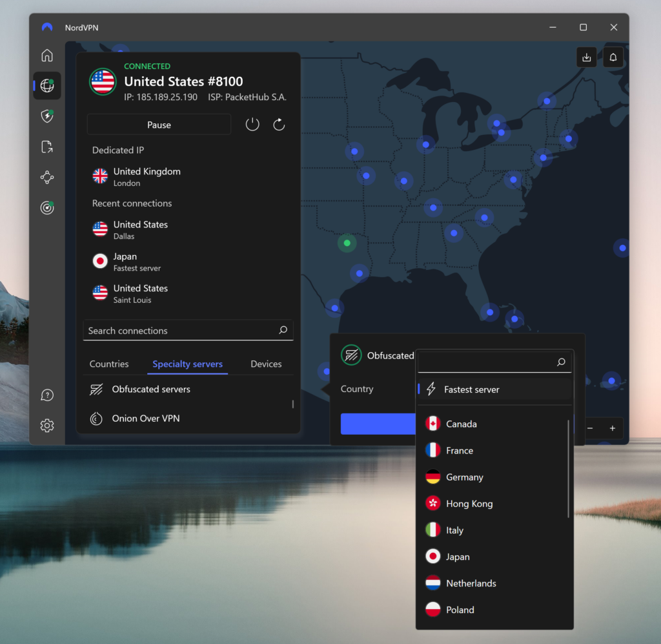The width and height of the screenshot is (661, 644).
Task: Click the specialty servers list scrollbar
Action: click(x=292, y=404)
